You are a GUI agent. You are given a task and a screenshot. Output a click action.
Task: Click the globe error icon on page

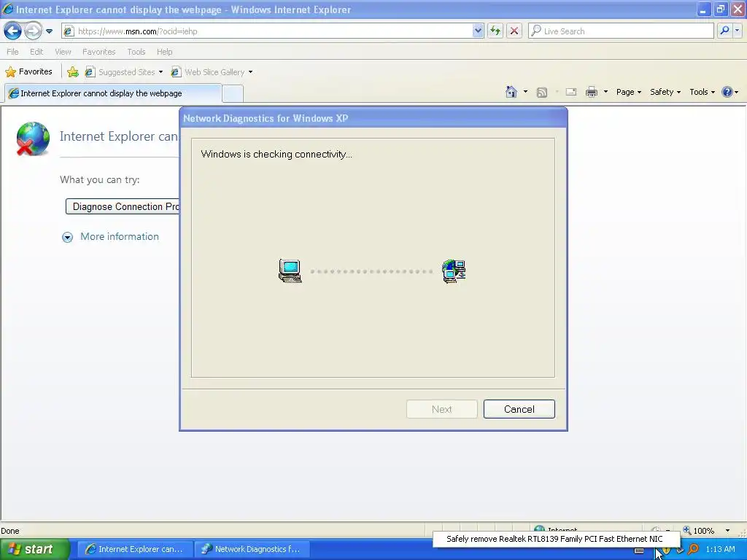33,139
